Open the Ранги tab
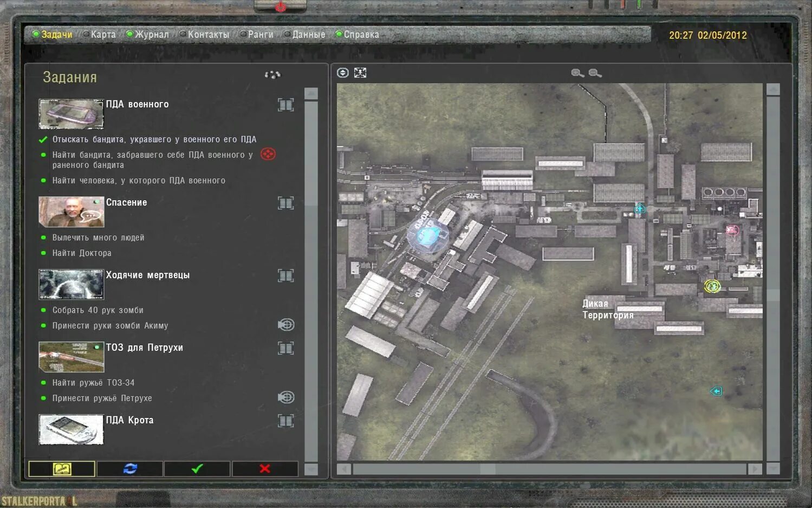The width and height of the screenshot is (812, 508). [x=257, y=35]
